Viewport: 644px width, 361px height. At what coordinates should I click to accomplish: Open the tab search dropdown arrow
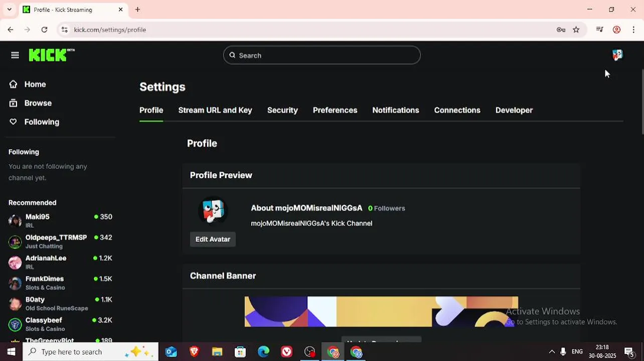tap(9, 10)
